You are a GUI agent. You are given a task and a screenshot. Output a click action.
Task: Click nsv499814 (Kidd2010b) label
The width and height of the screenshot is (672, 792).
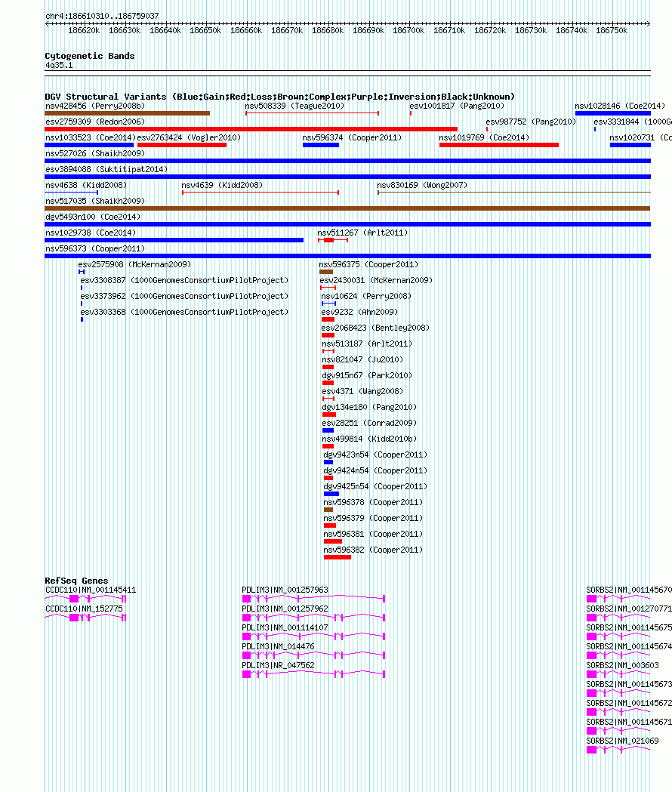tap(369, 439)
